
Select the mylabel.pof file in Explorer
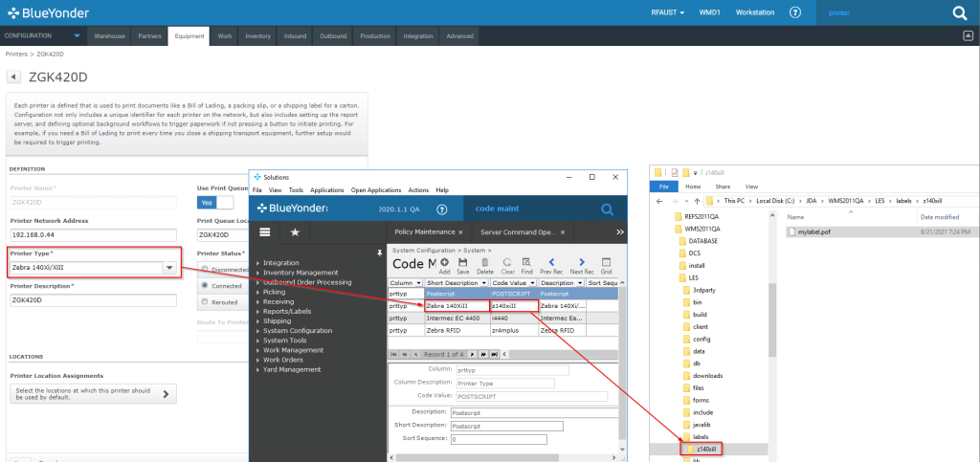point(813,231)
